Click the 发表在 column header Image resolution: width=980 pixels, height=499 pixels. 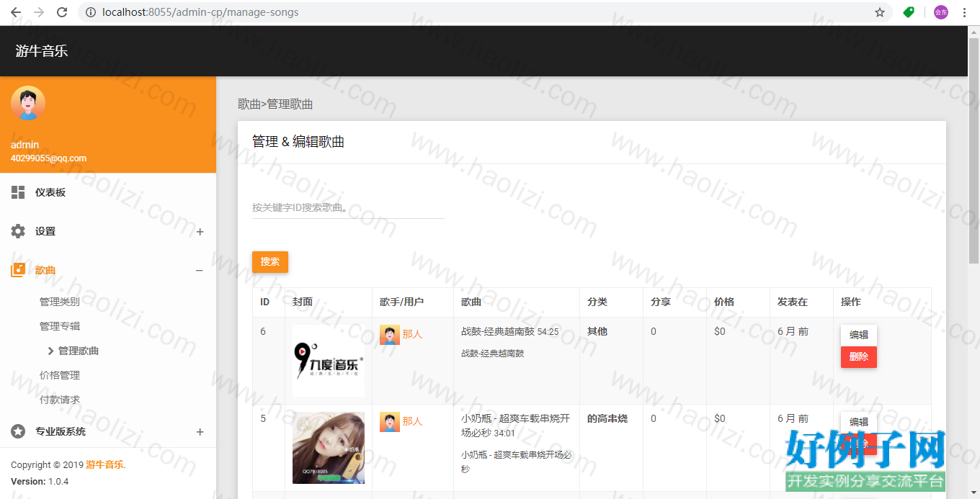click(793, 302)
